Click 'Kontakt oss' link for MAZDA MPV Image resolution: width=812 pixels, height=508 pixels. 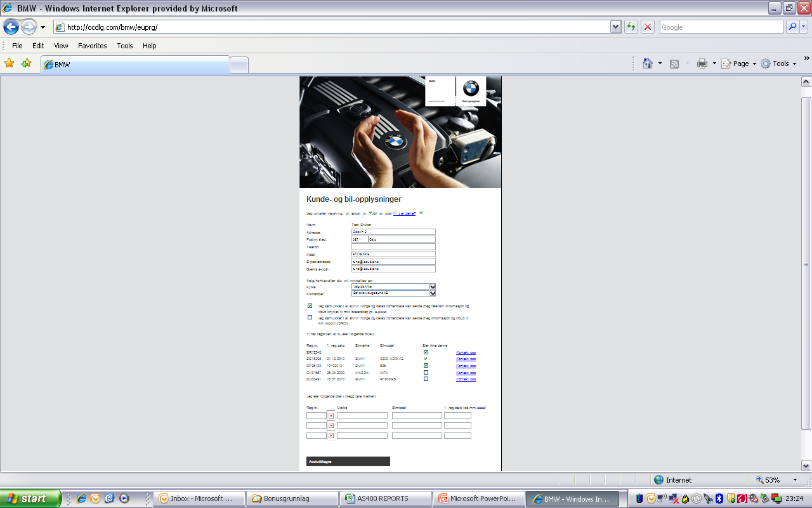466,373
